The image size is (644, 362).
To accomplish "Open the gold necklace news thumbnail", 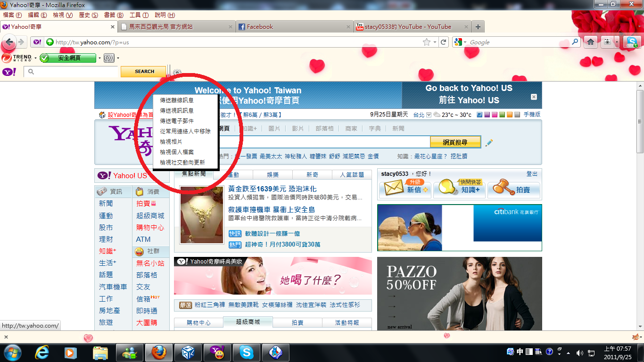I will [x=202, y=215].
